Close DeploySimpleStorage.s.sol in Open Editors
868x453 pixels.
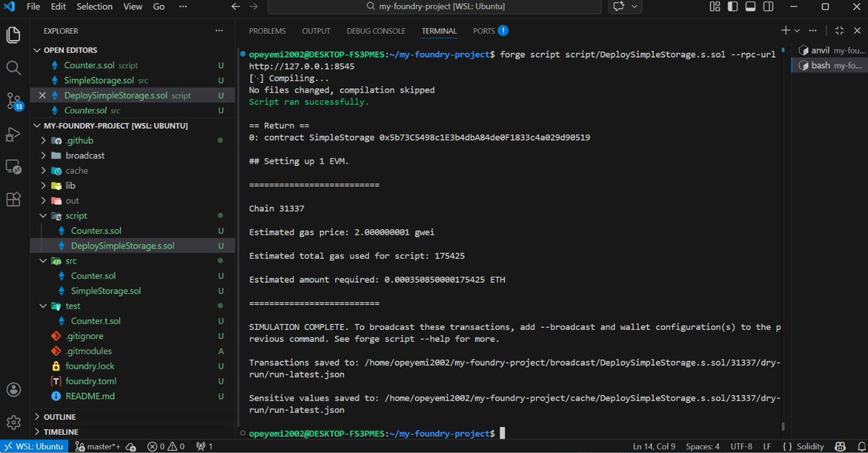(42, 96)
